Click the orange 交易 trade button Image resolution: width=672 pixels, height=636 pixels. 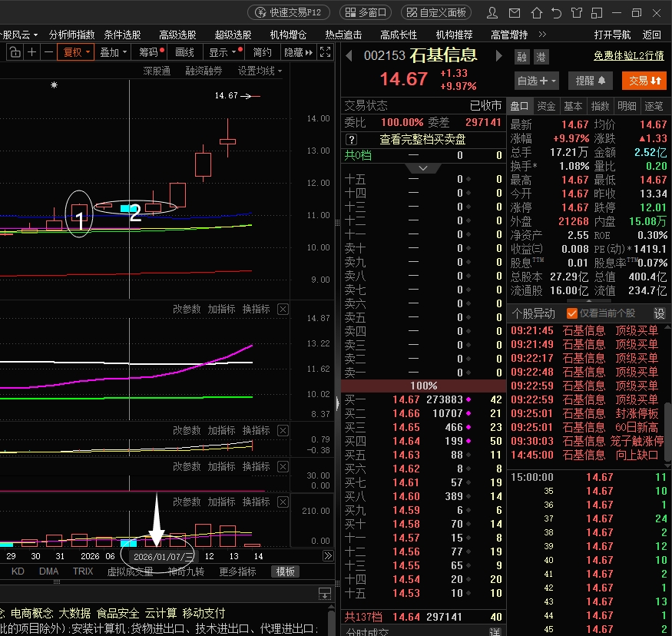click(644, 81)
